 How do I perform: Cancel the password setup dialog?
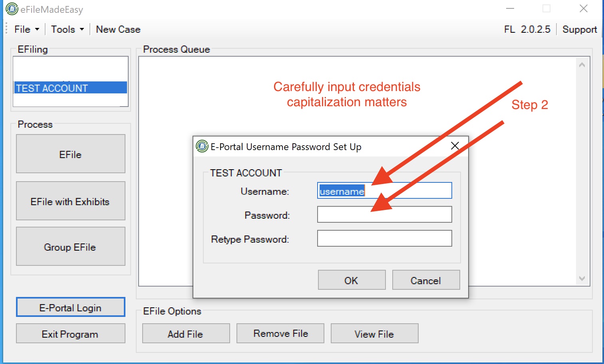[426, 280]
